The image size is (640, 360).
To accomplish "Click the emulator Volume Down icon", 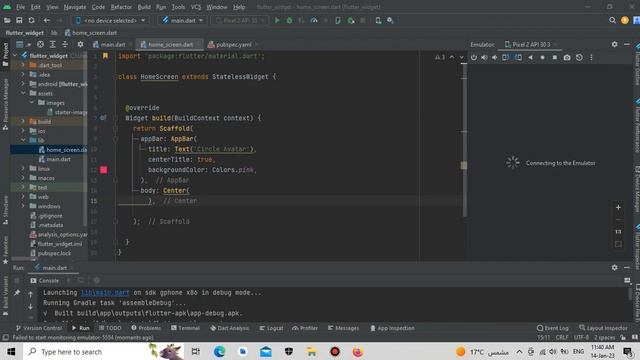I will click(495, 58).
